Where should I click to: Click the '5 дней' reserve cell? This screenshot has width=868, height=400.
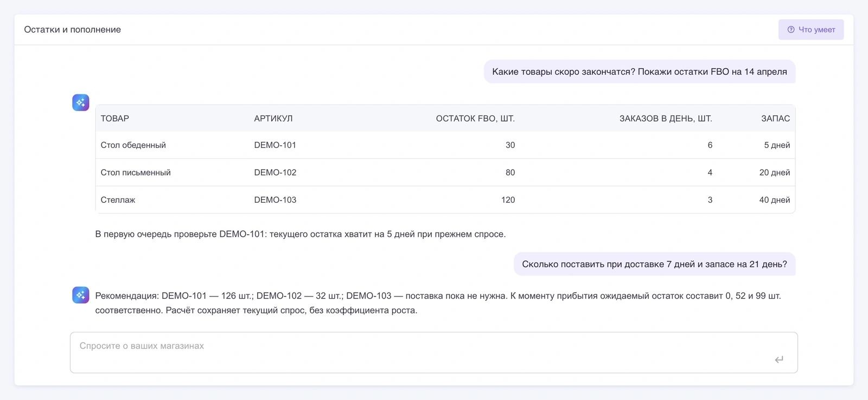tap(777, 145)
